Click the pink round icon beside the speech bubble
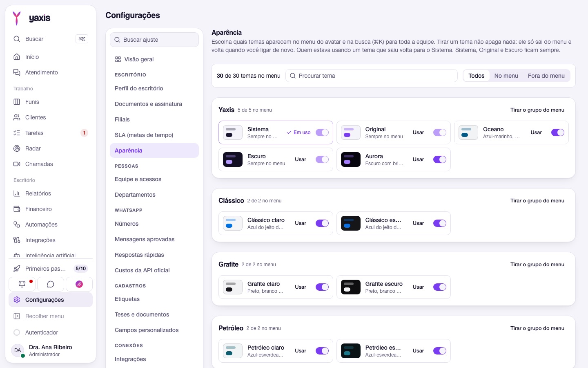Viewport: 588px width, 368px height. (79, 284)
